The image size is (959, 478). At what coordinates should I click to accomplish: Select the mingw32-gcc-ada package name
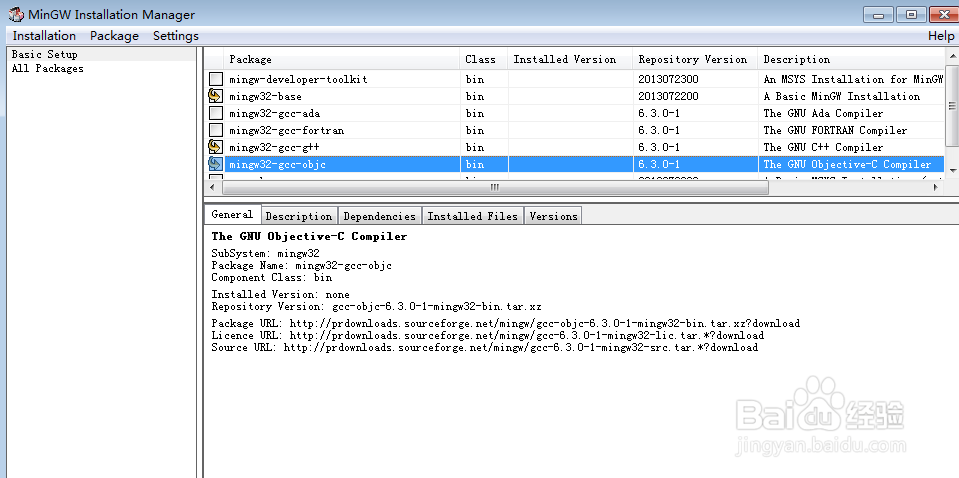pos(275,114)
